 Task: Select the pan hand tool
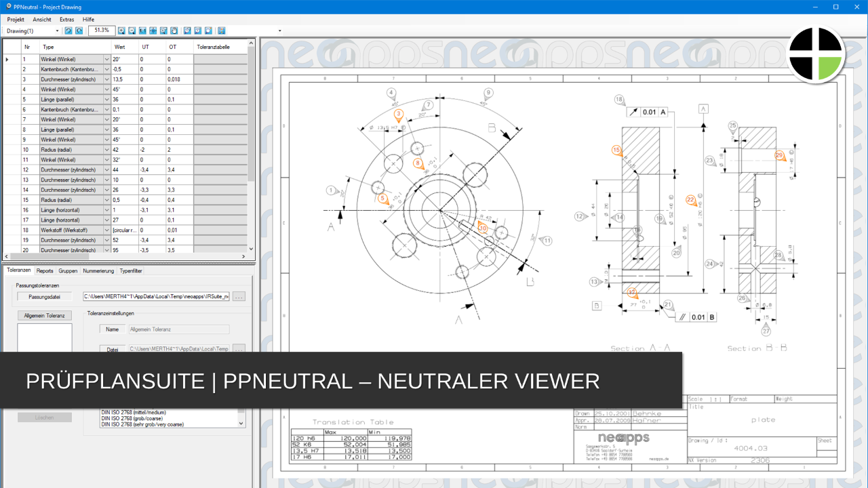pos(174,30)
